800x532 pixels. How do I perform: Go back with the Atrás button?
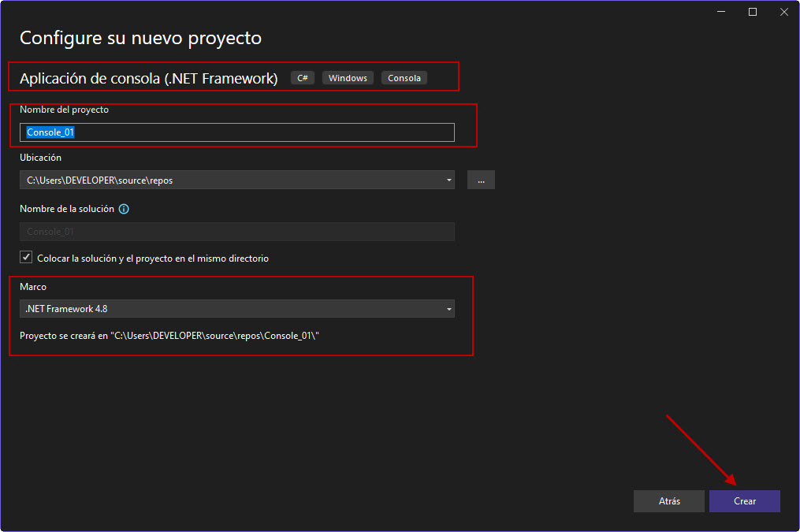pos(669,501)
